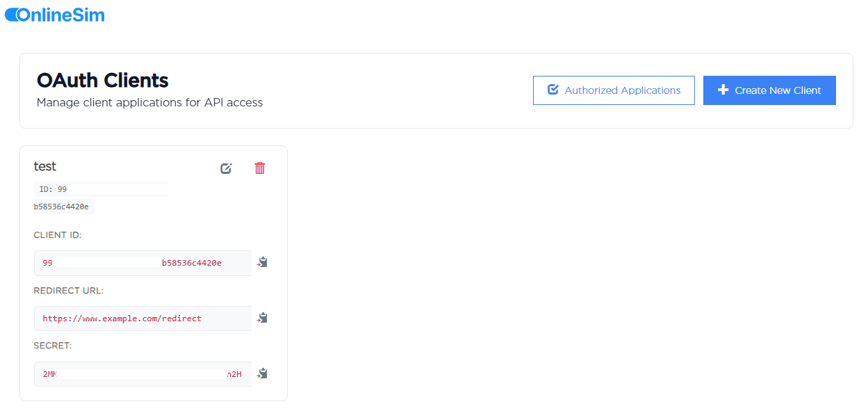
Task: Delete the test client using the trash icon
Action: (x=259, y=168)
